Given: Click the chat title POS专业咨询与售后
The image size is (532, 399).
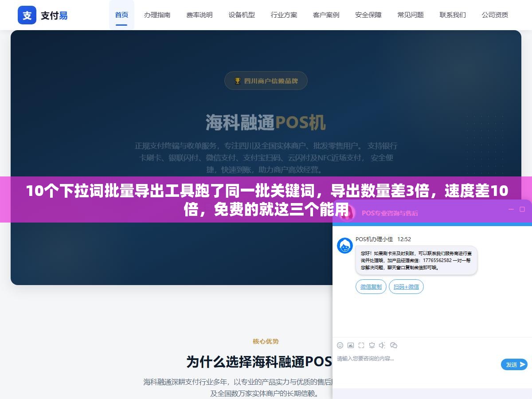Looking at the screenshot, I should pyautogui.click(x=390, y=213).
